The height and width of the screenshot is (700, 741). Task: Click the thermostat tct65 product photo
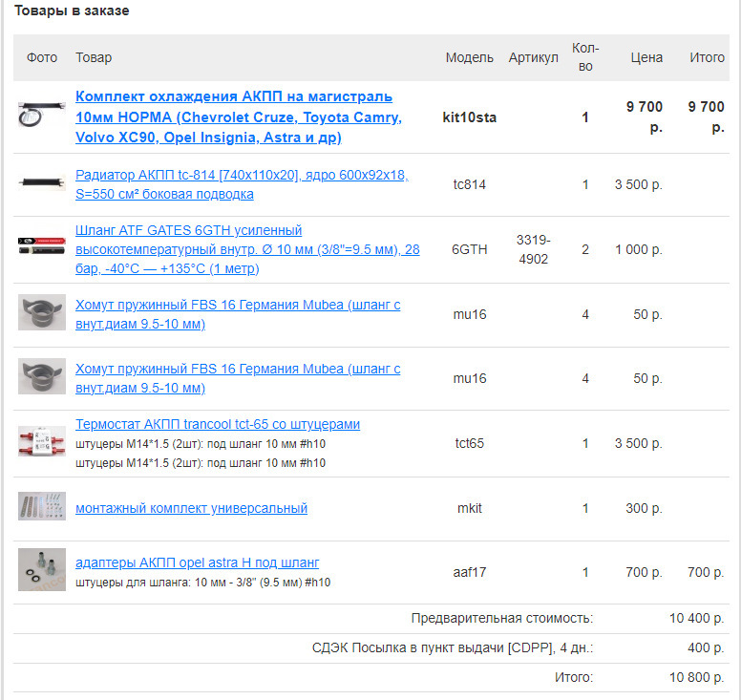(x=42, y=441)
